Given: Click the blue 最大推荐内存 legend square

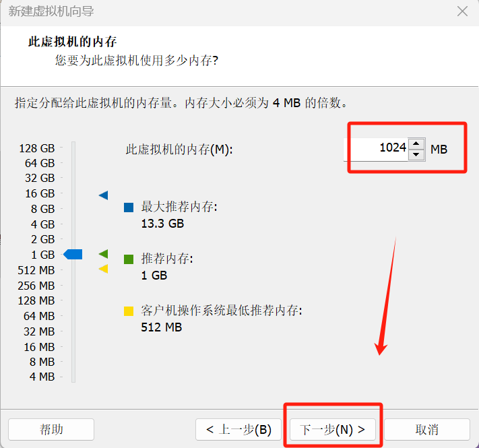Looking at the screenshot, I should coord(129,207).
